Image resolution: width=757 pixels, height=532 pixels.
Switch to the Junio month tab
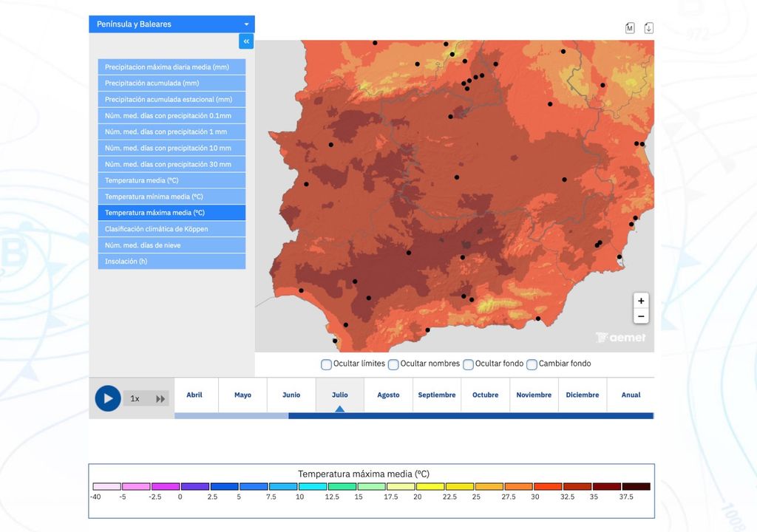[291, 395]
